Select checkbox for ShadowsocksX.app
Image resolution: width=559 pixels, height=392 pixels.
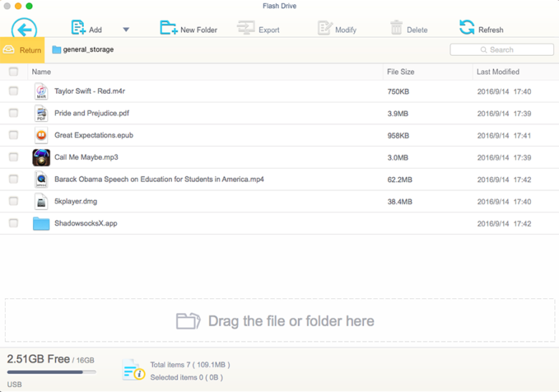tap(14, 224)
